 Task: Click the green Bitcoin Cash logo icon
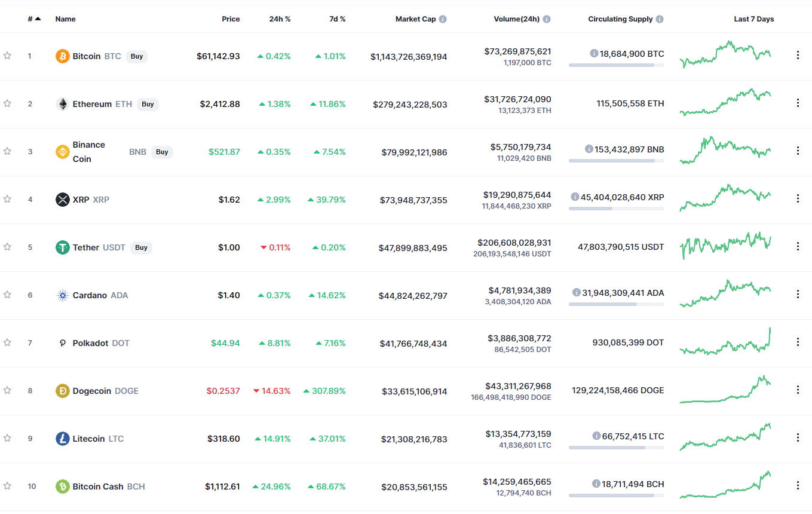[x=63, y=487]
